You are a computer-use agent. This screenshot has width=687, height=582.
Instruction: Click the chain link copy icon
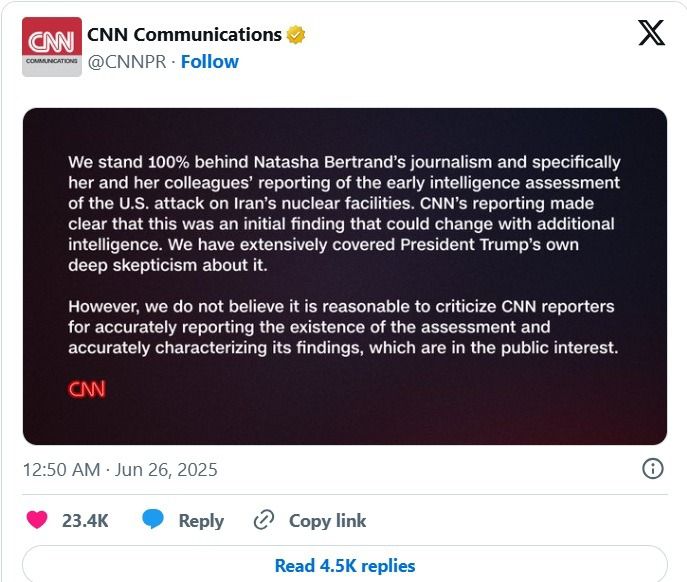tap(264, 520)
